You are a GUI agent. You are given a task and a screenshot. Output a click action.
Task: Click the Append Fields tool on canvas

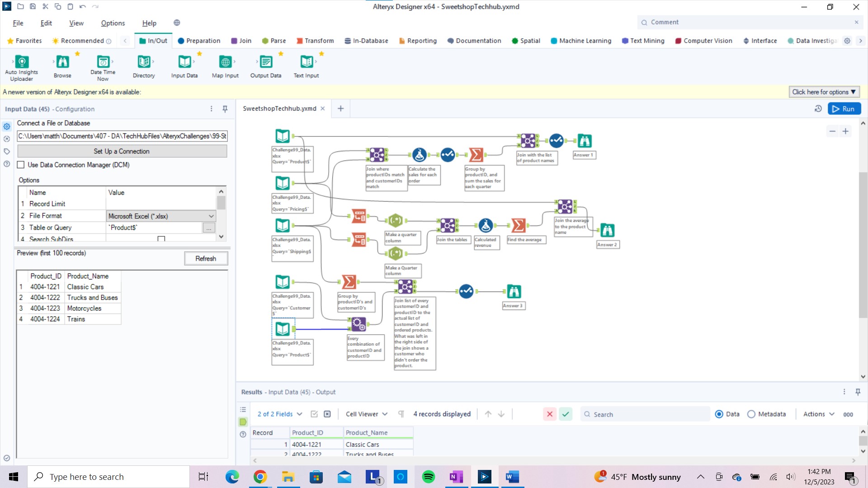tap(359, 324)
